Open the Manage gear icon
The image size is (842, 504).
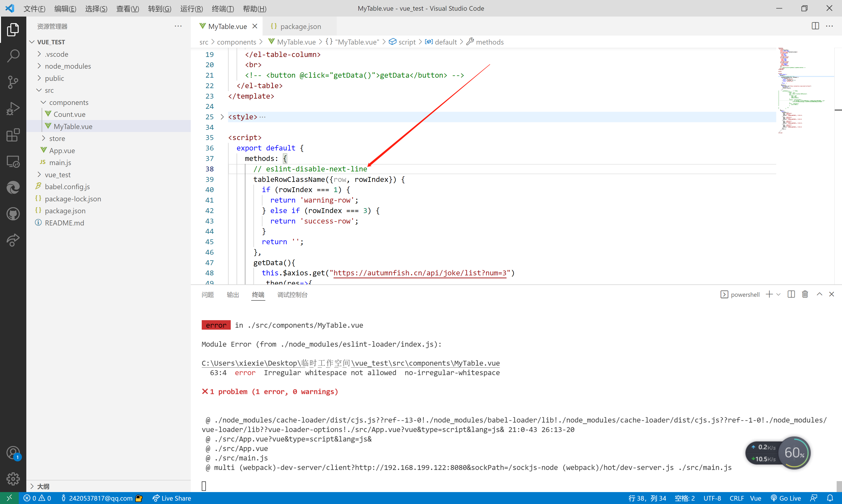tap(13, 479)
